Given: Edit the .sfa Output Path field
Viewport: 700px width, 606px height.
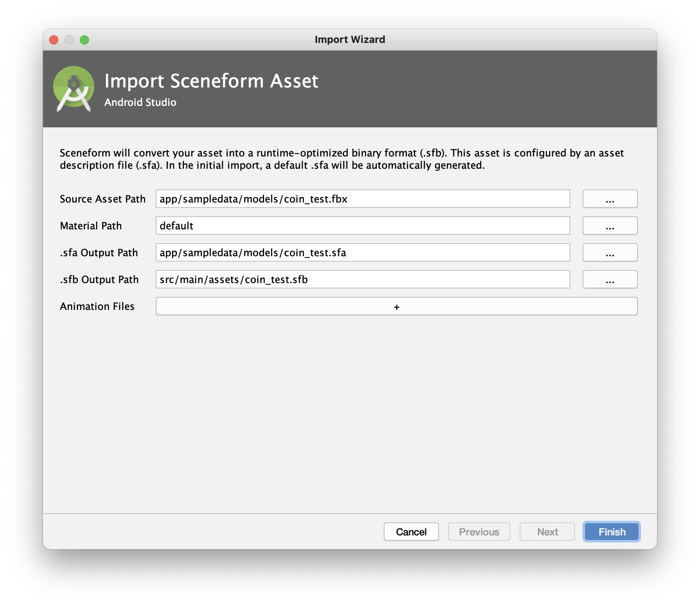Looking at the screenshot, I should pos(363,252).
